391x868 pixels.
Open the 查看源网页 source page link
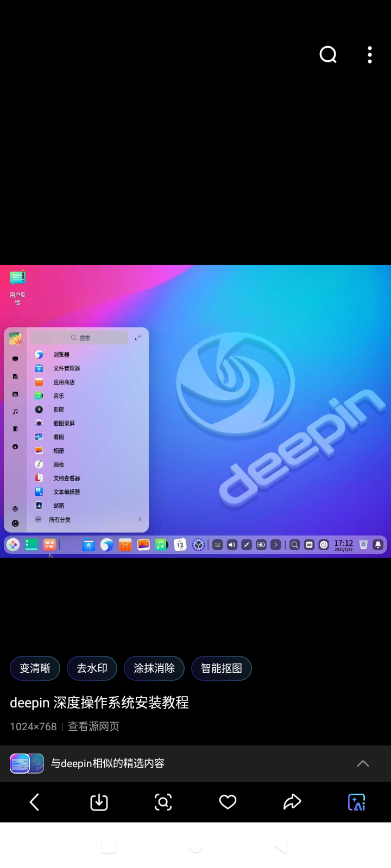pos(93,726)
